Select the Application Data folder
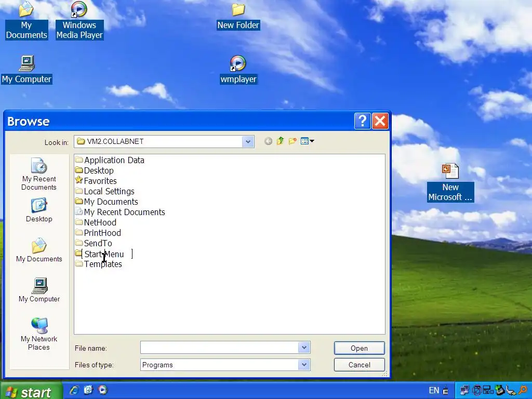Viewport: 532px width, 399px height. tap(110, 160)
